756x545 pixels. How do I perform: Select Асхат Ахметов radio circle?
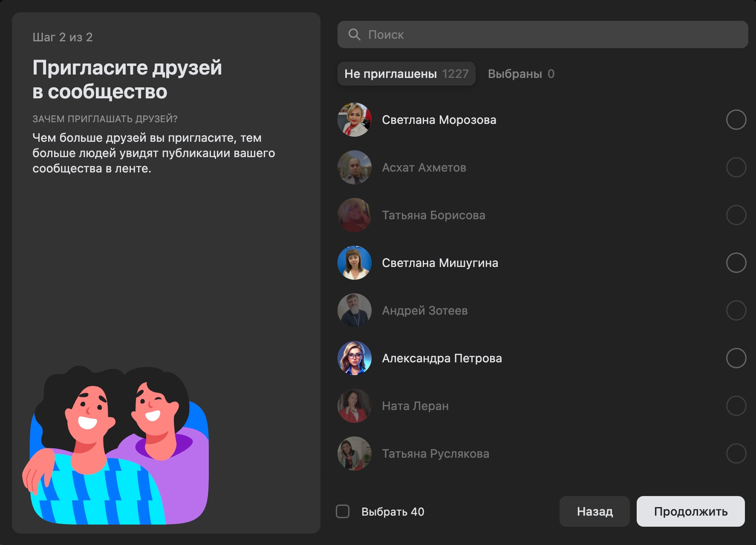click(736, 167)
